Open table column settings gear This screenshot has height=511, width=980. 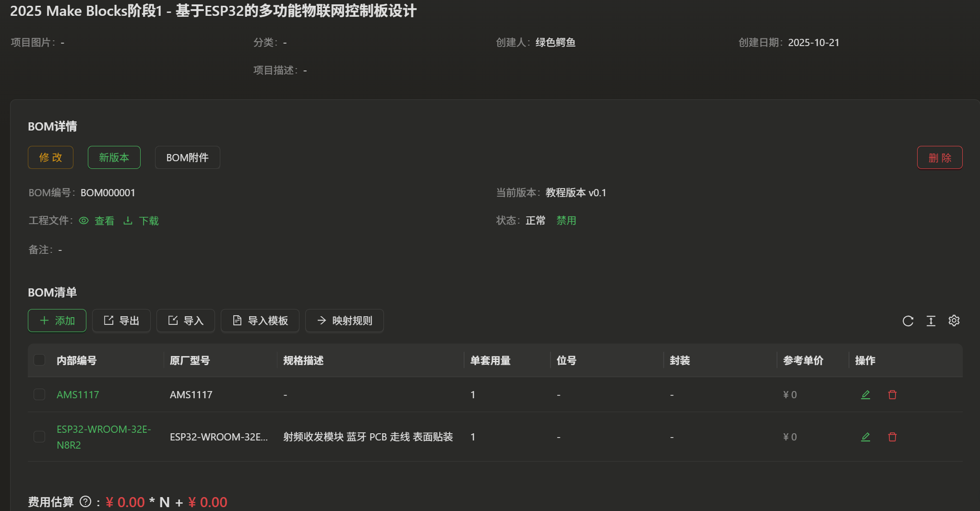tap(954, 321)
